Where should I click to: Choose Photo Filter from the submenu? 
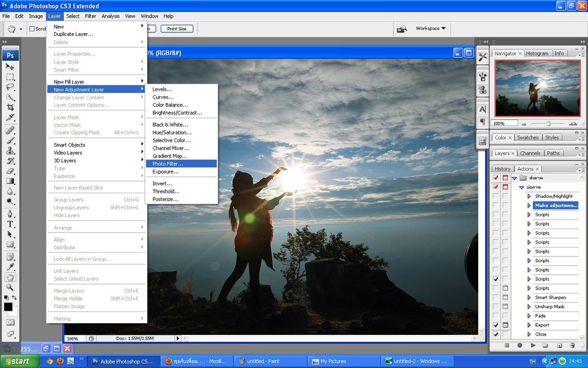168,164
